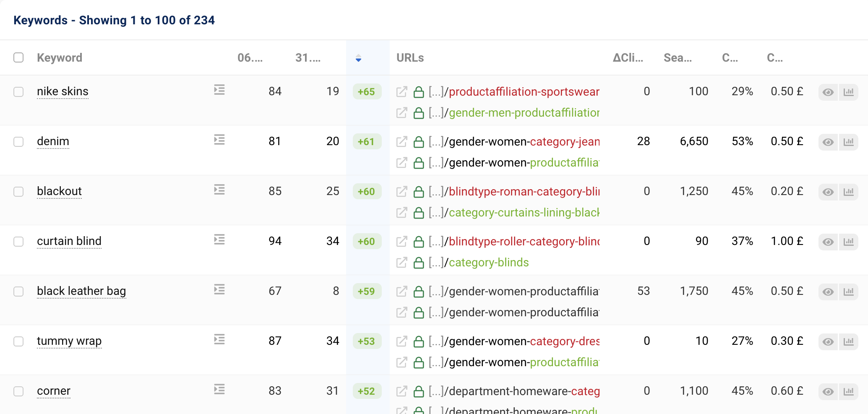This screenshot has width=868, height=414.
Task: Open the corner keyword link
Action: click(x=54, y=391)
